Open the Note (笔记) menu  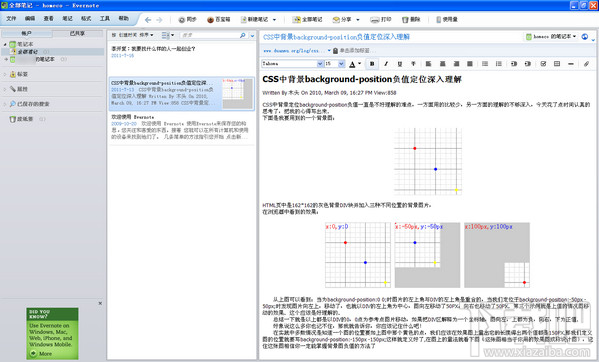(x=67, y=18)
